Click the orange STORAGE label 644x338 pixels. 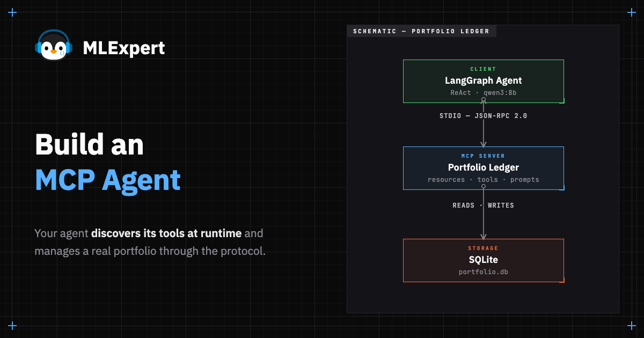484,248
